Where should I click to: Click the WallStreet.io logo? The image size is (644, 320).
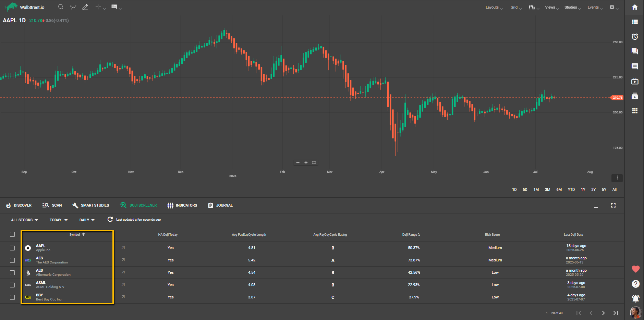(x=24, y=7)
